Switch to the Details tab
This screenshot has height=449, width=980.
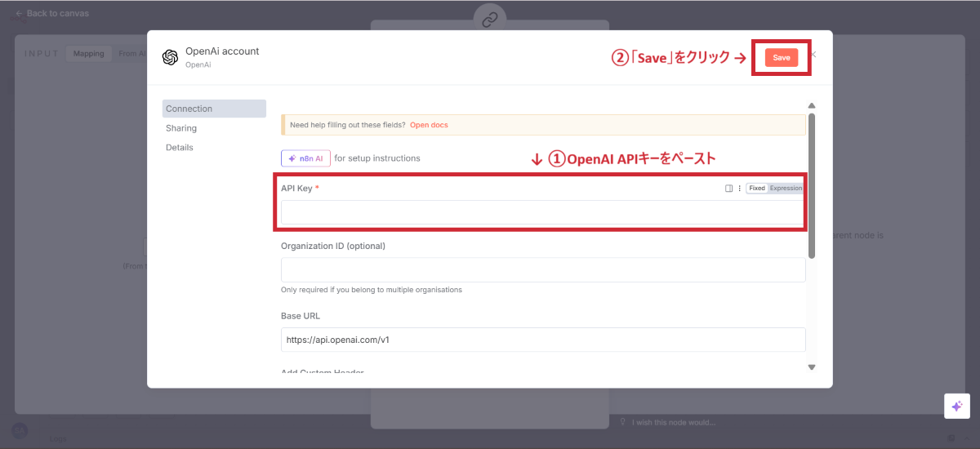pos(180,148)
